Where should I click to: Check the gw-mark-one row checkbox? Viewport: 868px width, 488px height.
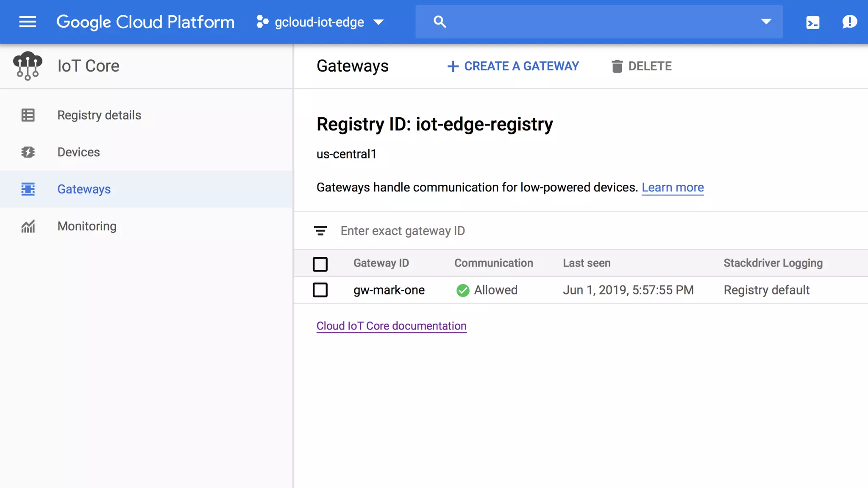[x=320, y=290]
